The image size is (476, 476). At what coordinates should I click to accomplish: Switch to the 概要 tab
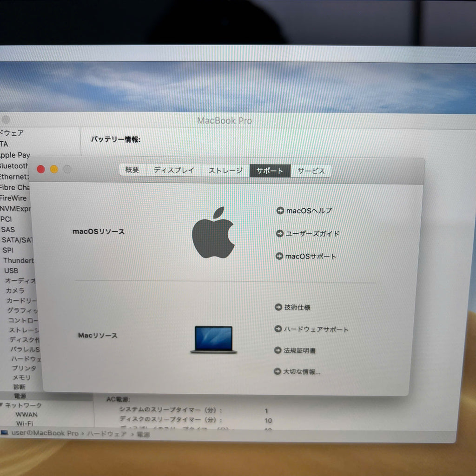point(132,170)
